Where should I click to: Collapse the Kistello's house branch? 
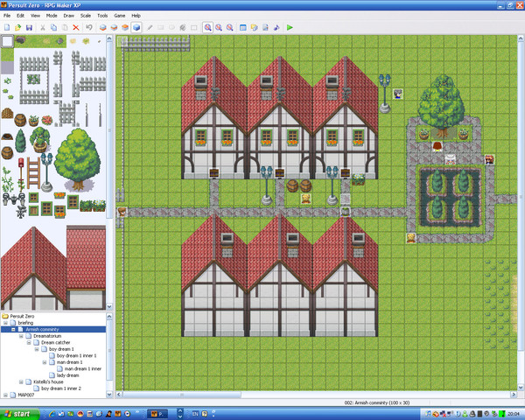click(x=21, y=381)
